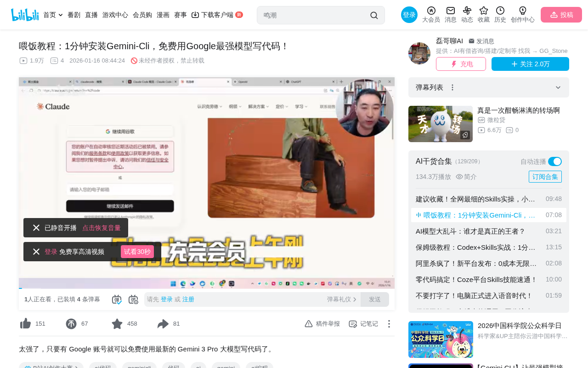Play 零代码搞定！Coze平台Skills技能速通！
This screenshot has height=368, width=588.
489,280
